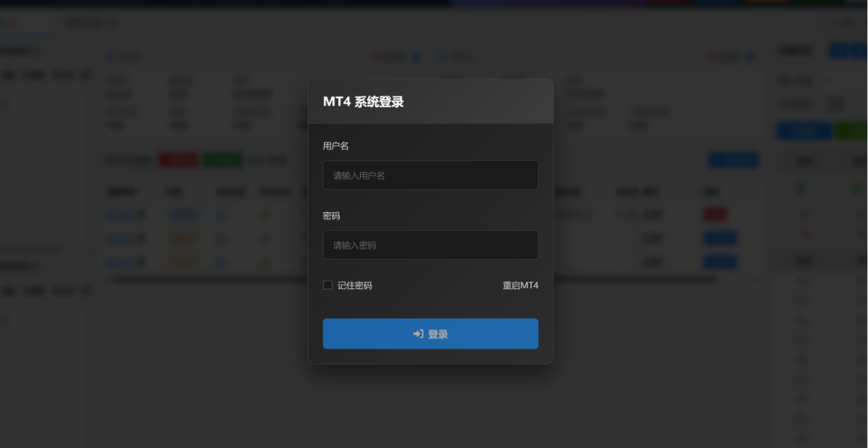
Task: Click the MT4 系统登录 dialog title
Action: 363,102
